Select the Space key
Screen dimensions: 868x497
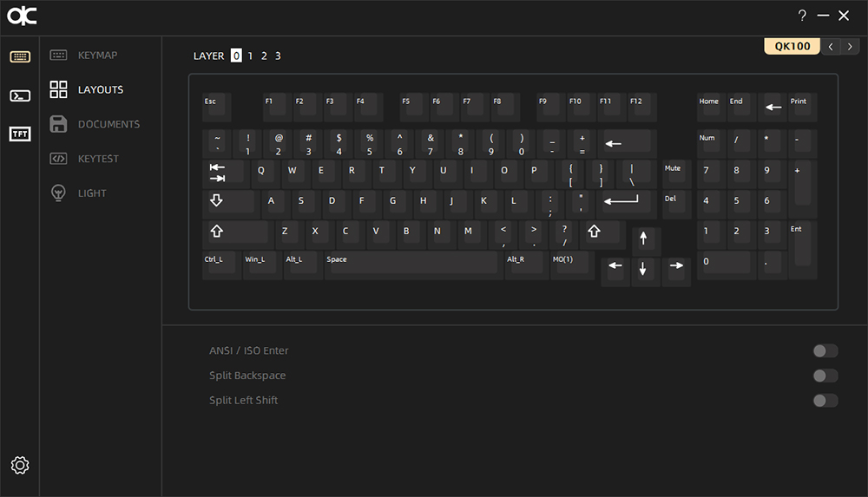coord(413,265)
